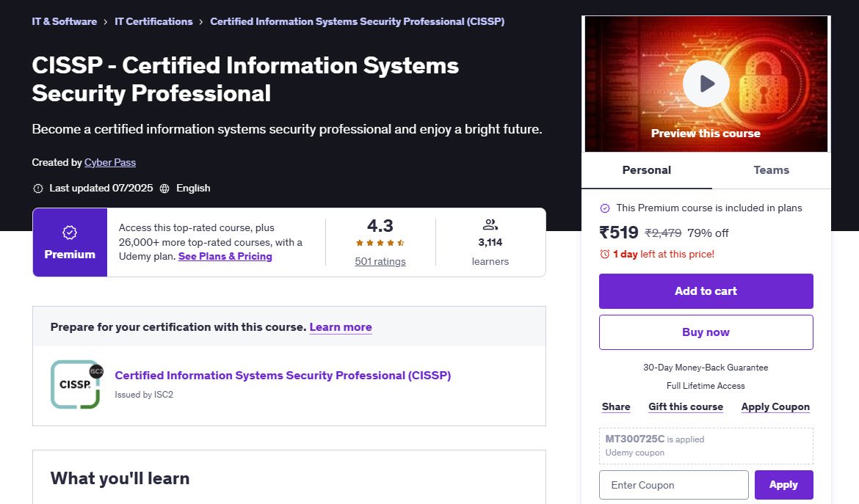This screenshot has width=859, height=504.
Task: Click the 4.3 rating score
Action: [380, 225]
